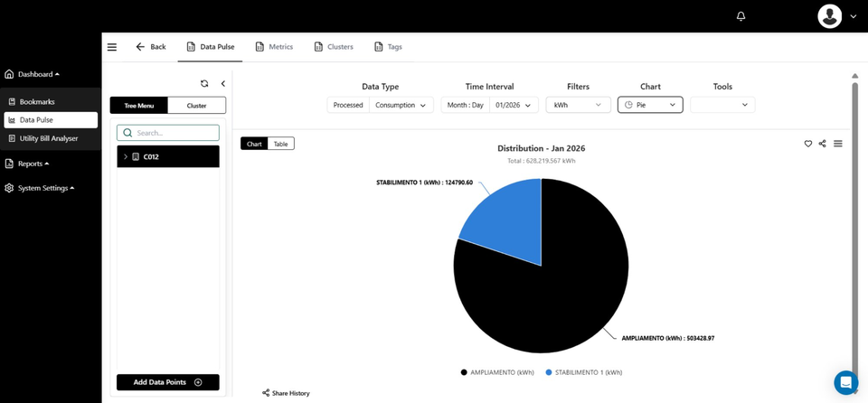Open the kWh filter dropdown

point(579,105)
